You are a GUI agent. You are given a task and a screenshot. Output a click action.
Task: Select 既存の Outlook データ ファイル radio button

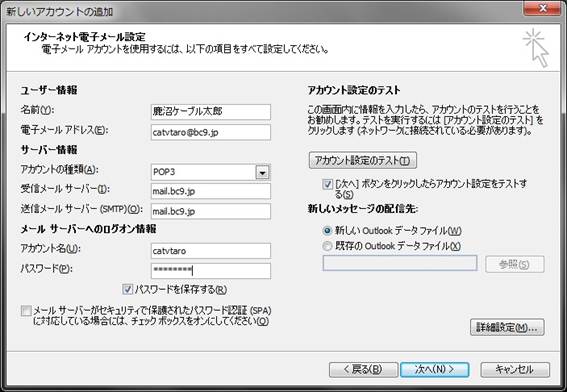point(327,246)
